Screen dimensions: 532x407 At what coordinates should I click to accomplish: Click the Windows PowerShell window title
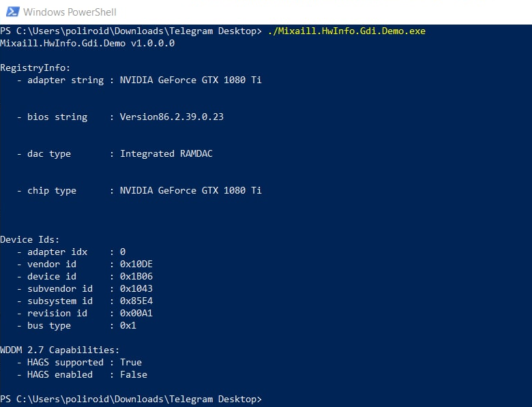pyautogui.click(x=70, y=12)
